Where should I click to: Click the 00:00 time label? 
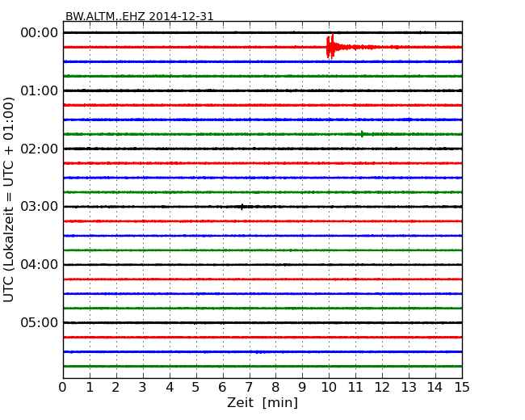tap(40, 33)
